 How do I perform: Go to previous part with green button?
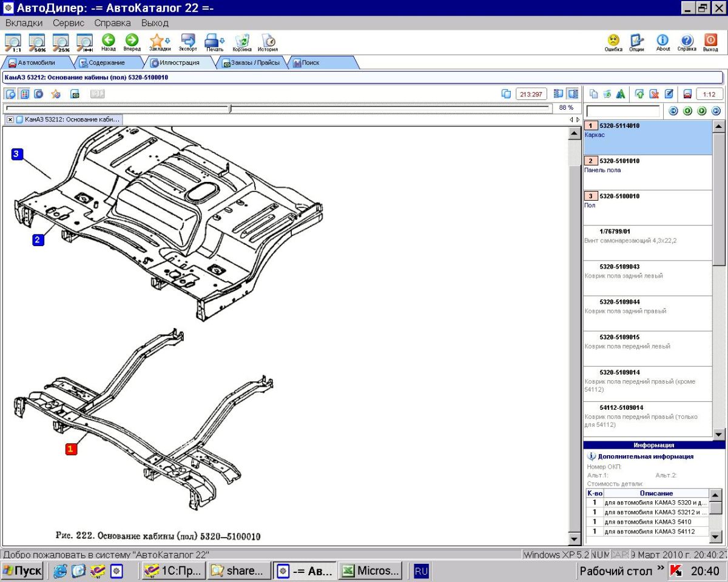coord(687,111)
